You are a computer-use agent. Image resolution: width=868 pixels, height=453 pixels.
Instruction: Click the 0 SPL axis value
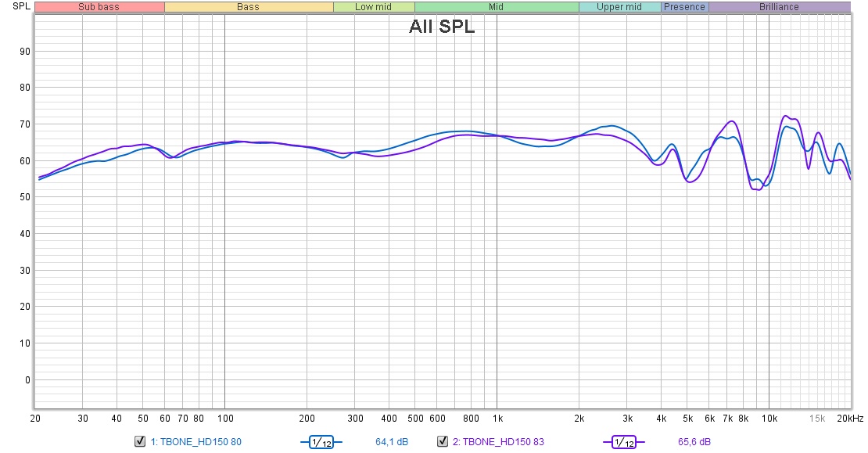coord(27,380)
